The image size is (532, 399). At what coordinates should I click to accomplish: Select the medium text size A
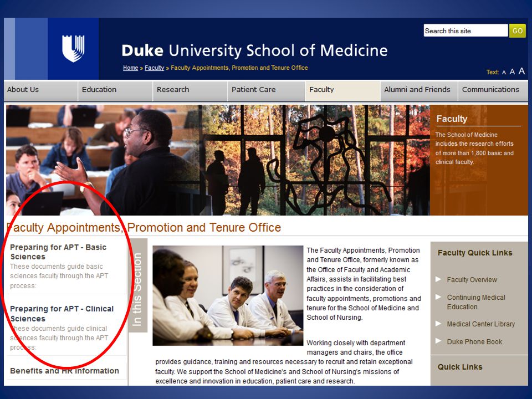click(512, 71)
